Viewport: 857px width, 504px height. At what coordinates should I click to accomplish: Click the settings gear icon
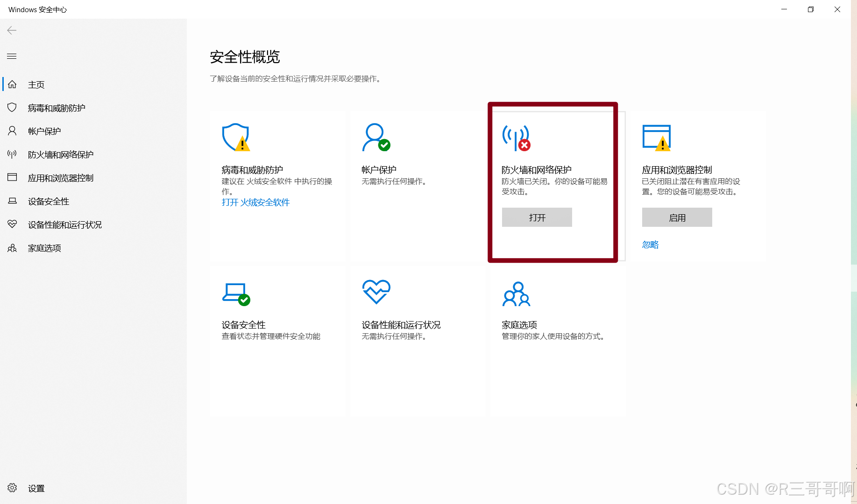12,488
